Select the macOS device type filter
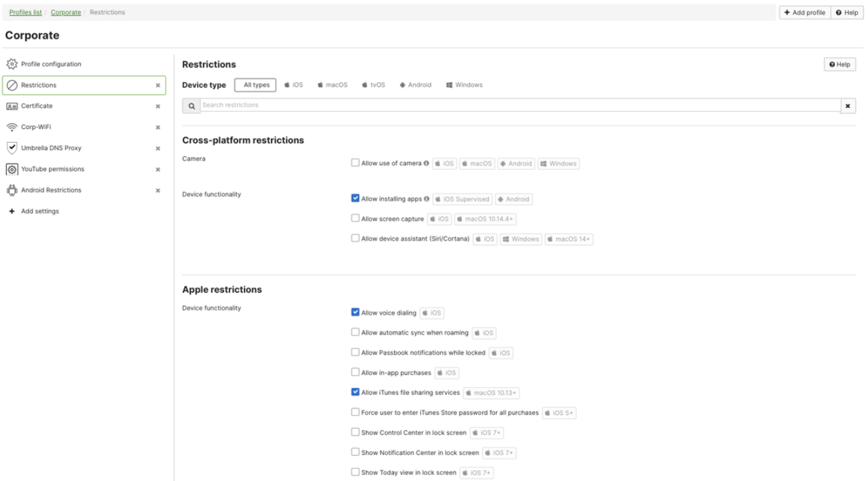 click(x=332, y=85)
